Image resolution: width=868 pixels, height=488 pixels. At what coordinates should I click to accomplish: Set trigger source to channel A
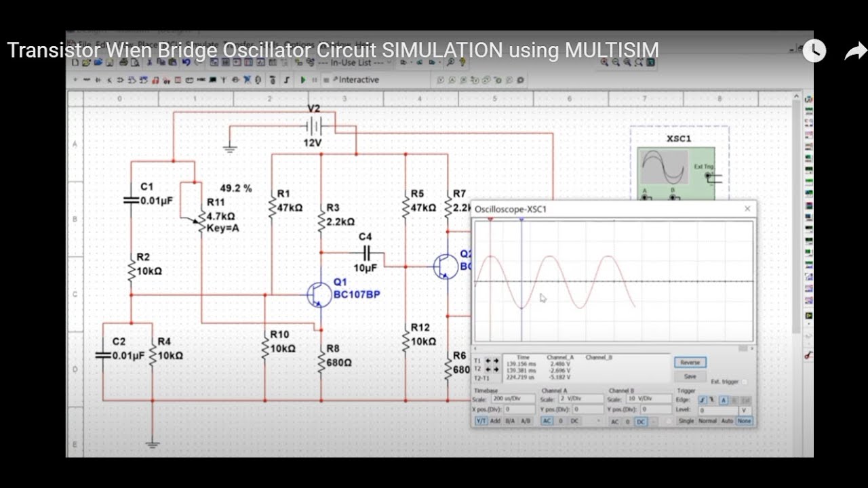724,400
